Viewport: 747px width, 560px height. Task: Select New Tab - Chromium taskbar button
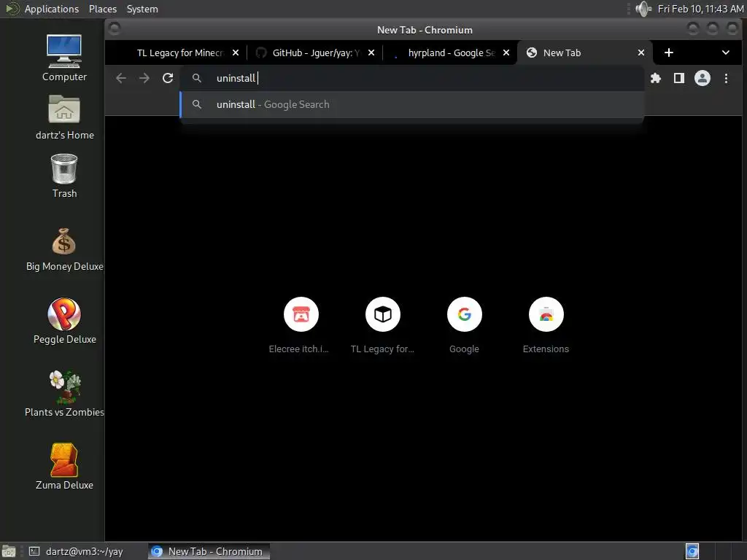(209, 551)
